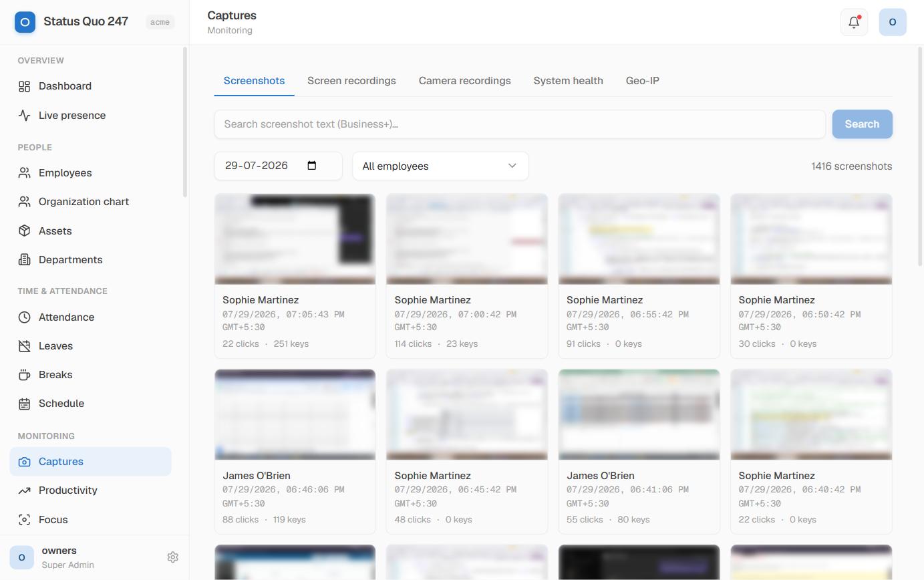
Task: Open Sophie Martinez 06:55:42 PM screenshot
Action: click(x=639, y=276)
